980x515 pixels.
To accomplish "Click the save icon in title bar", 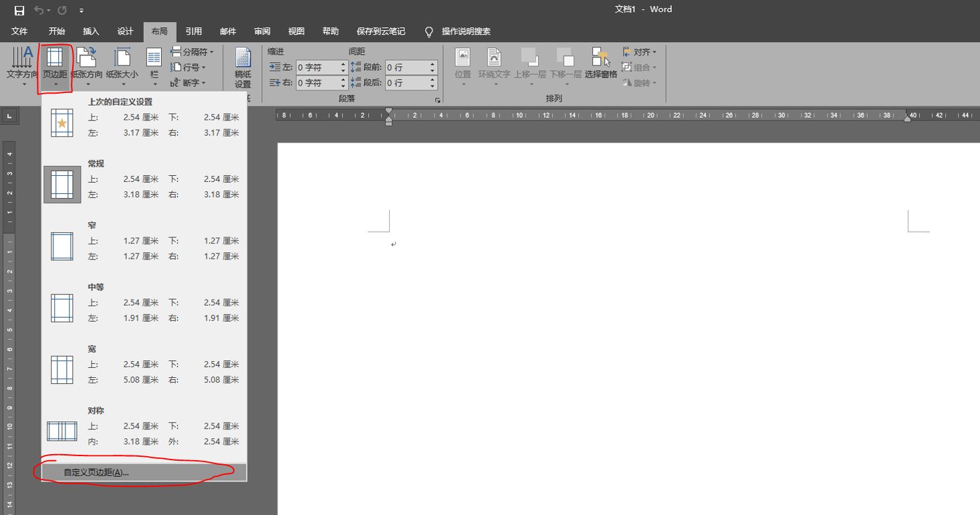I will [x=19, y=10].
